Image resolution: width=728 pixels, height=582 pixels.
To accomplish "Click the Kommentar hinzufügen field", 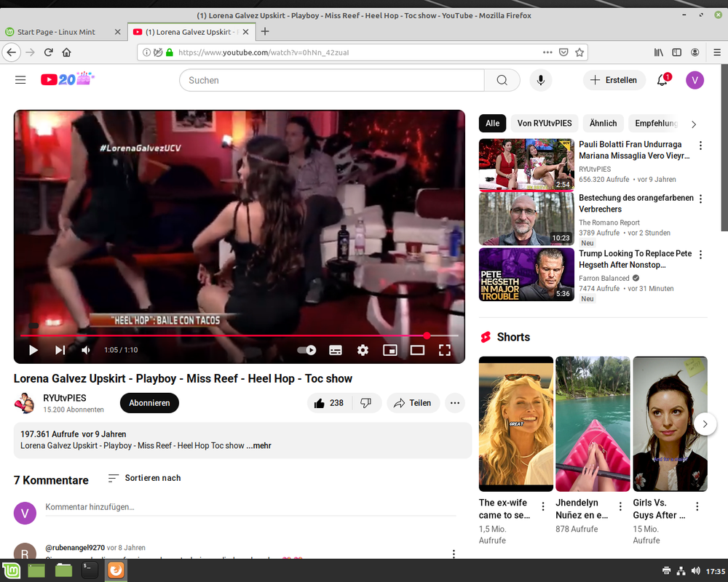I will click(250, 507).
